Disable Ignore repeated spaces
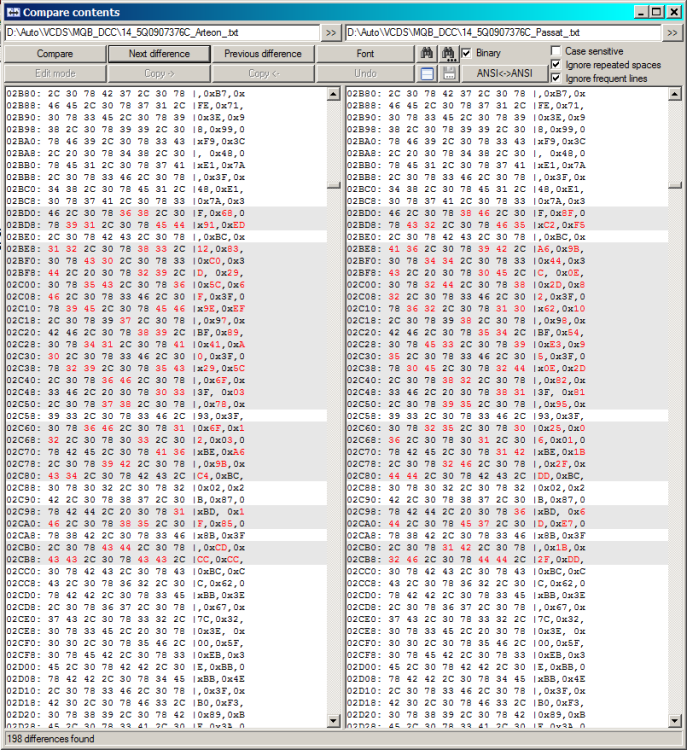Screen dimensions: 687x750 click(x=556, y=65)
